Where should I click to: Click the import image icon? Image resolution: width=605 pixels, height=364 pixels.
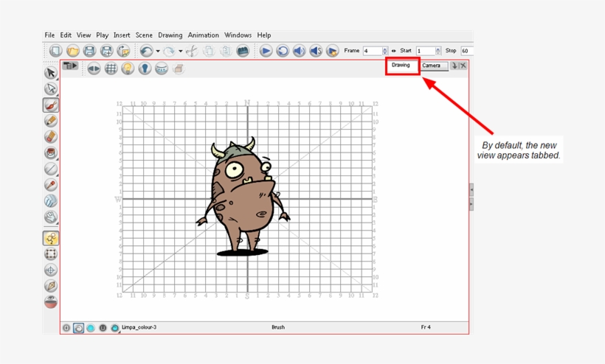[123, 51]
